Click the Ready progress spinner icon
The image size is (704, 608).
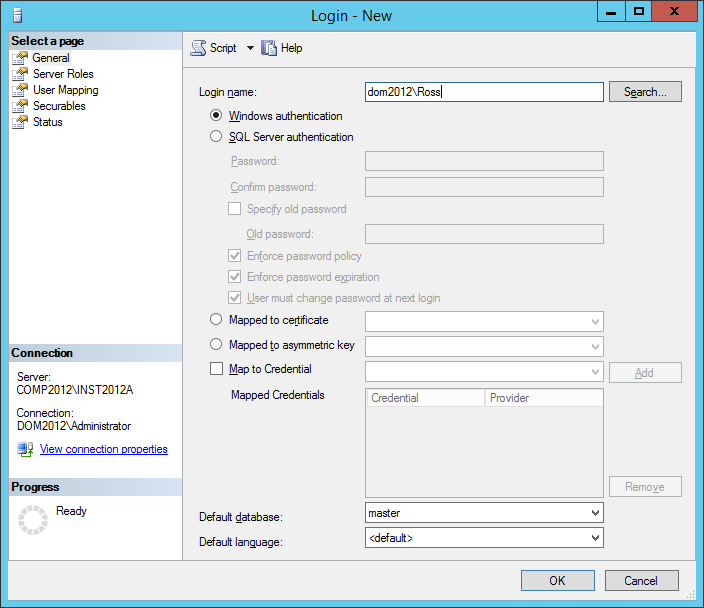click(33, 520)
